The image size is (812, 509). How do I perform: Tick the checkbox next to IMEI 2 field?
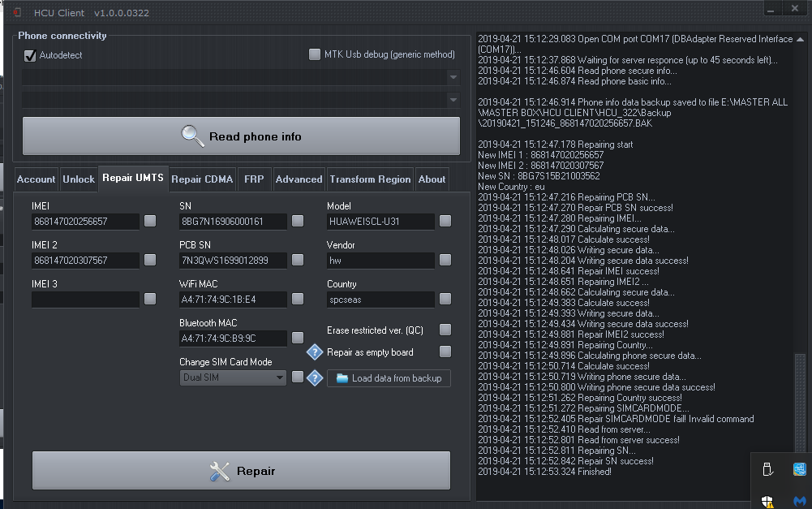(x=150, y=260)
